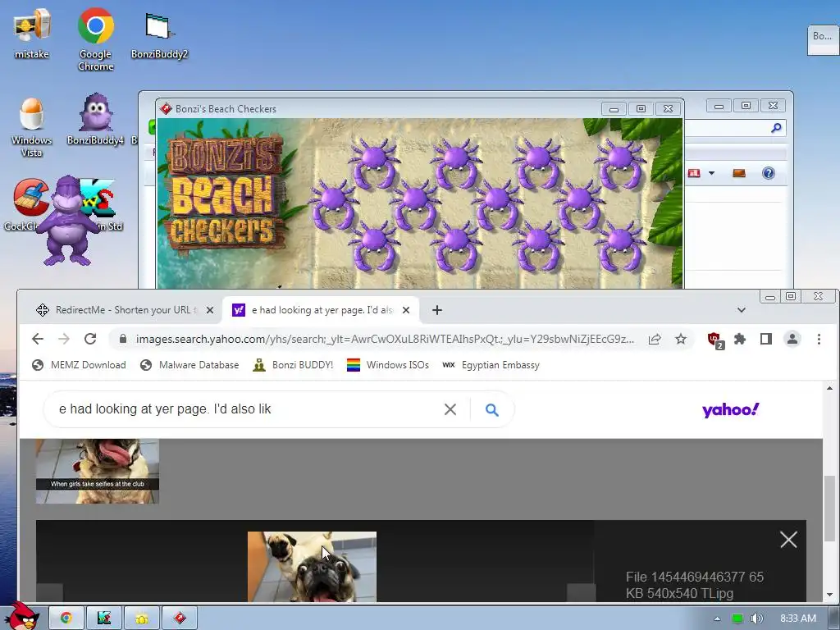Open the Windows ISOs bookmark
Screen dimensions: 840x630
[388, 365]
